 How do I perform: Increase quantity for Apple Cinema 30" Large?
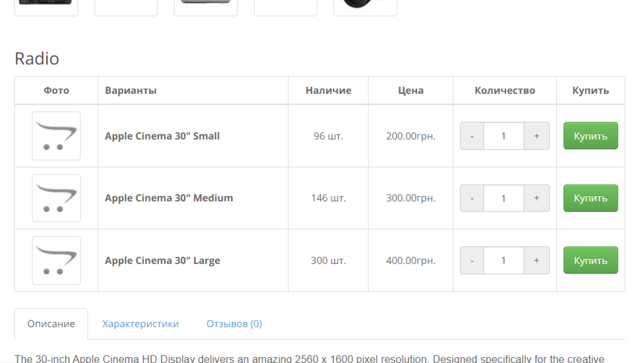pos(537,260)
